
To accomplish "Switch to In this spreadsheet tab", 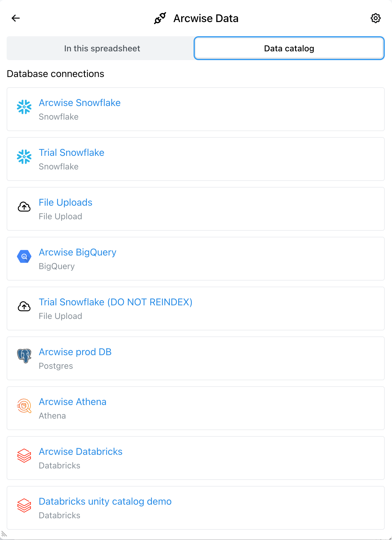I will tap(102, 48).
